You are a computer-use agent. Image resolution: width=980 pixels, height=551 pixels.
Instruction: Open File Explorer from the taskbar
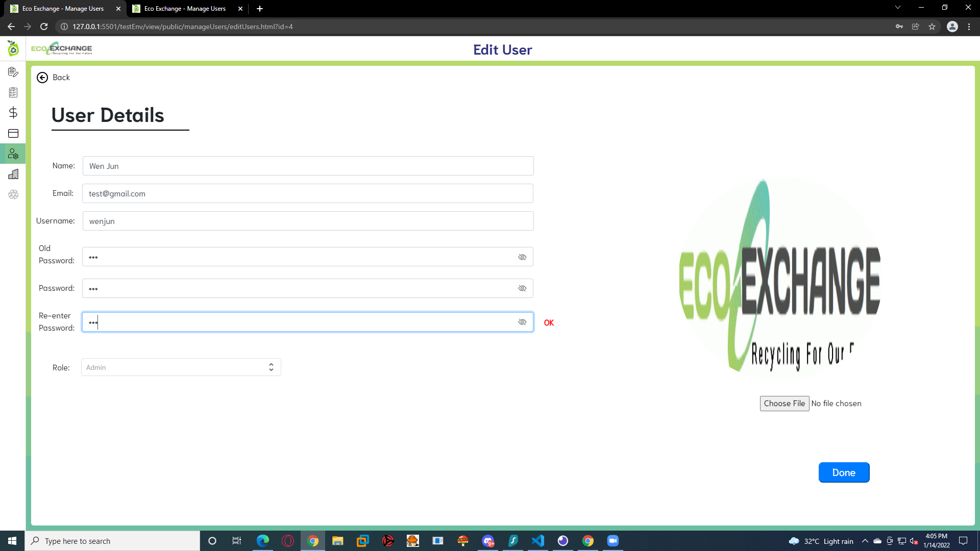pos(338,541)
